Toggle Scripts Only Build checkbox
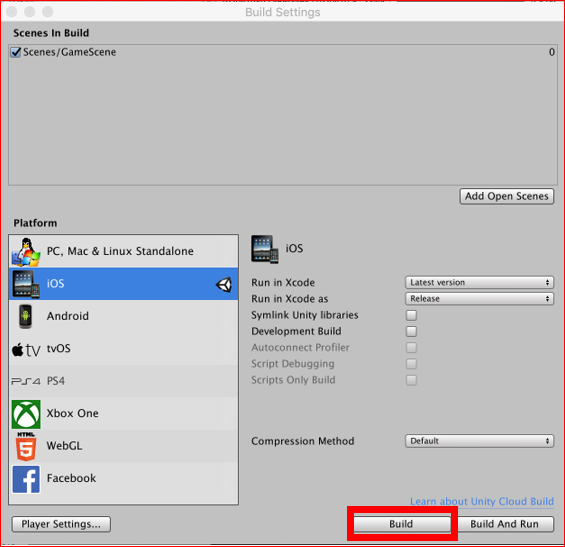The width and height of the screenshot is (565, 547). pyautogui.click(x=411, y=380)
